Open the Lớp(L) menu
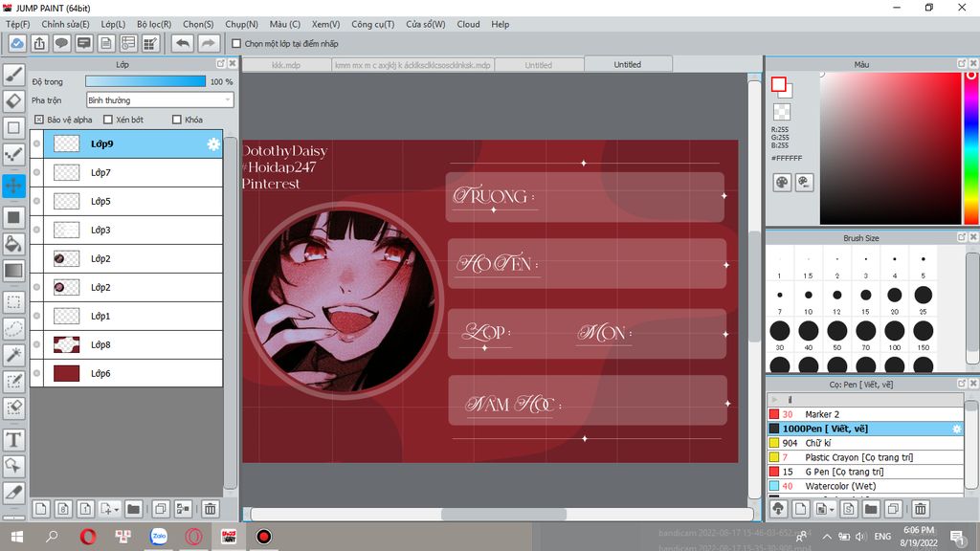980x551 pixels. pos(113,24)
